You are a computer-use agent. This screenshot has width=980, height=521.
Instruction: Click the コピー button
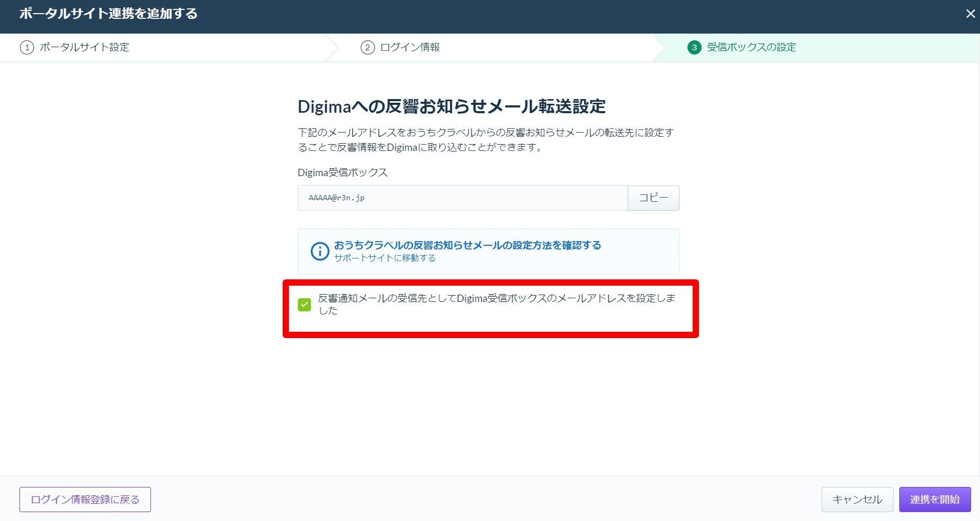click(653, 198)
